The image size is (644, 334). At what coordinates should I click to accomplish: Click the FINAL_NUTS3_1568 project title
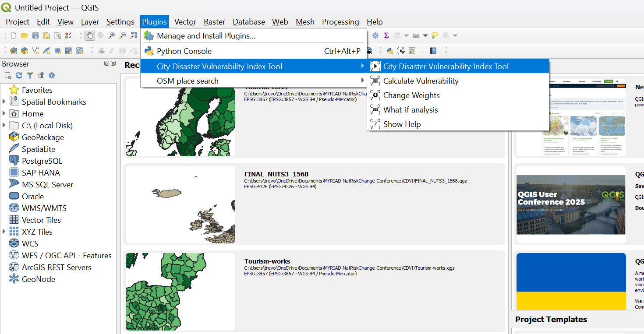click(x=276, y=174)
